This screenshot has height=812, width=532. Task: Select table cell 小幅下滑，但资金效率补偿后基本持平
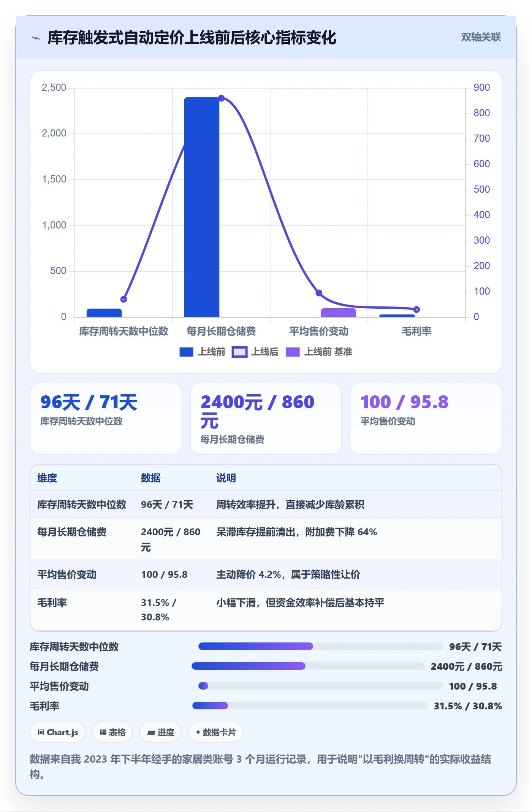[300, 603]
